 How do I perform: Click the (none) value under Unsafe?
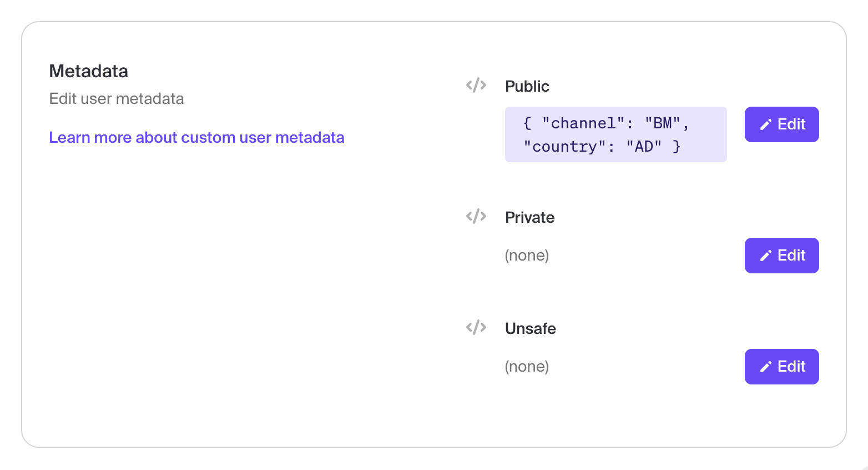[x=527, y=367]
